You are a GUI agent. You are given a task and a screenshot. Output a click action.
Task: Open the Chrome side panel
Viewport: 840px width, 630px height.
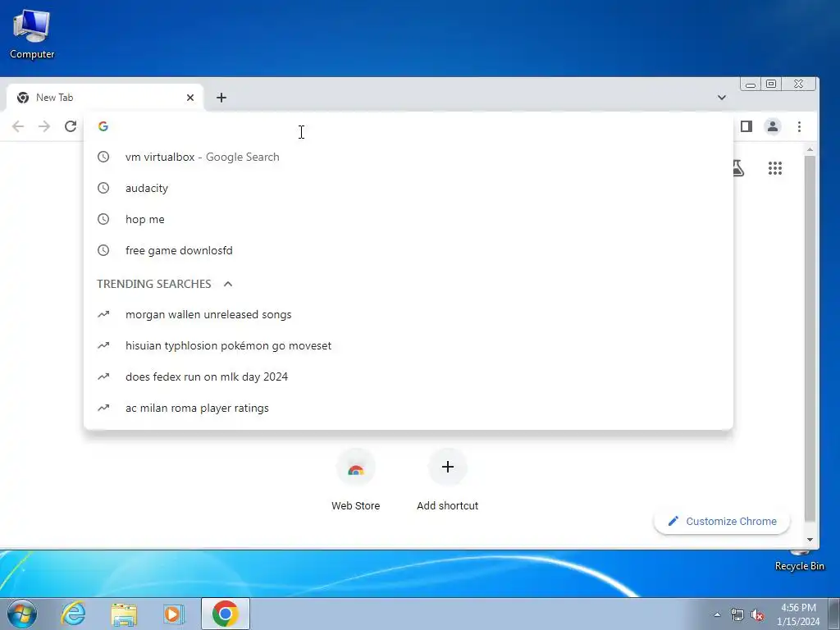[746, 126]
